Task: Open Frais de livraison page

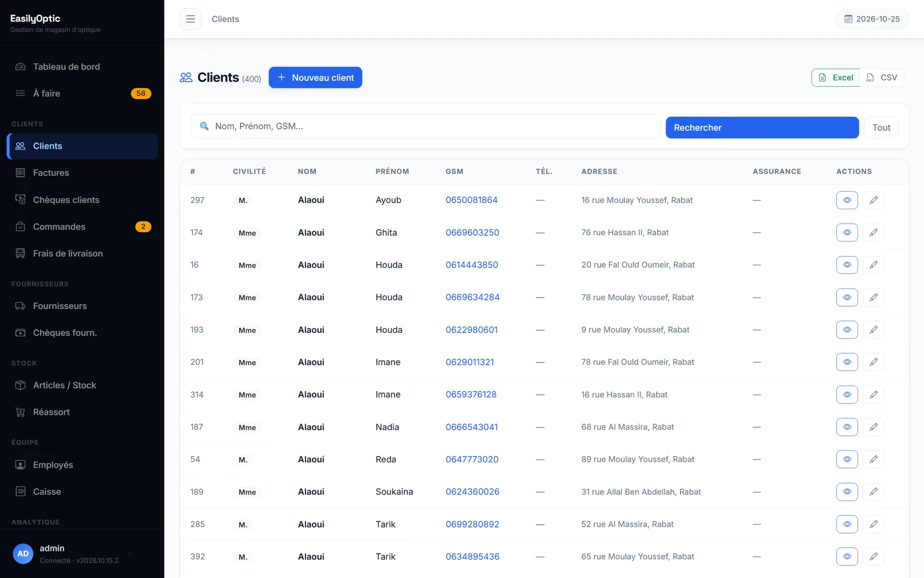Action: [82, 253]
